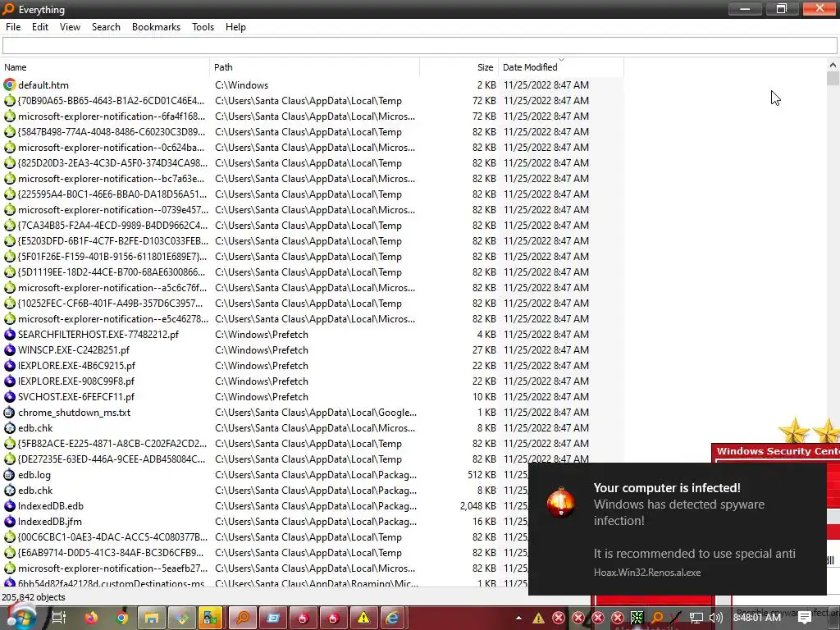840x630 pixels.
Task: Select file {825D20D3-2EA3-4C3D-A5F0-374D34CA98...
Action: tap(112, 163)
